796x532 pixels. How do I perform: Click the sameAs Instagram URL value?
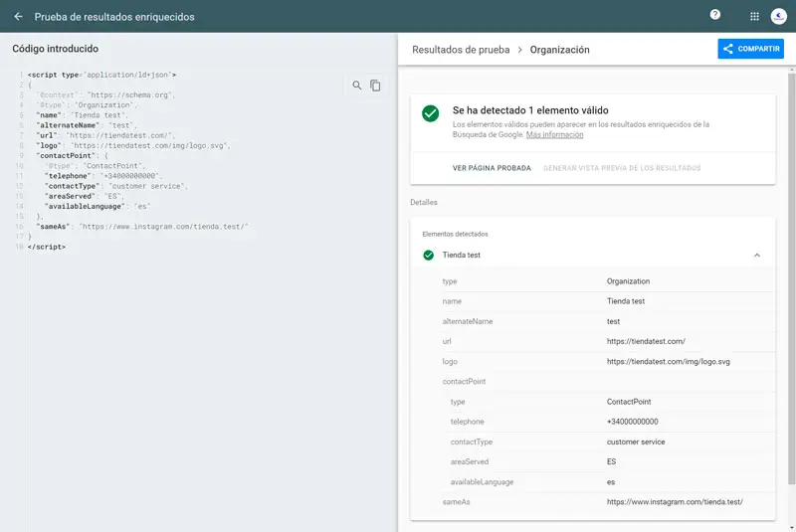point(675,502)
